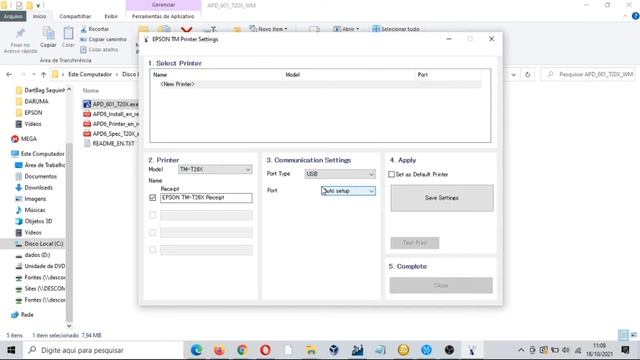Uncheck the EPSON TM-T20X Receipt name checkbox
This screenshot has height=360, width=640.
153,198
